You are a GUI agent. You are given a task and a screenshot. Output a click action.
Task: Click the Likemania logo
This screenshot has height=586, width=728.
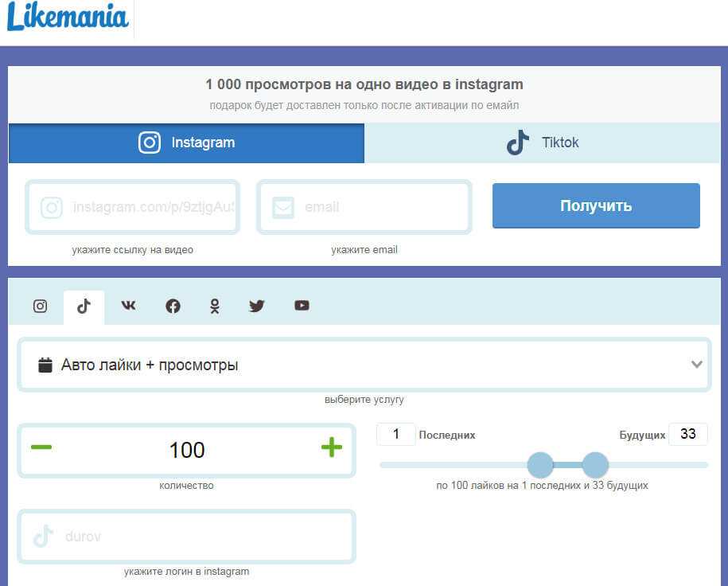(x=68, y=18)
